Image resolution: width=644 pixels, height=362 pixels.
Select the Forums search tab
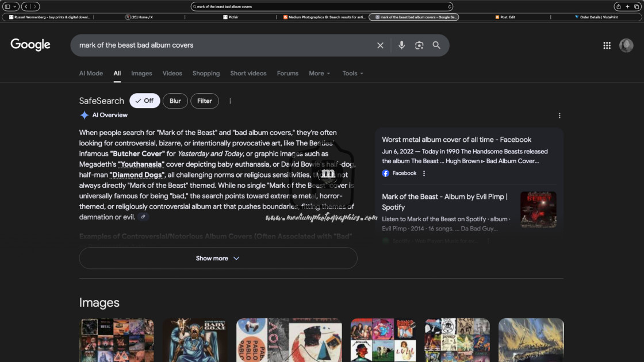tap(287, 74)
